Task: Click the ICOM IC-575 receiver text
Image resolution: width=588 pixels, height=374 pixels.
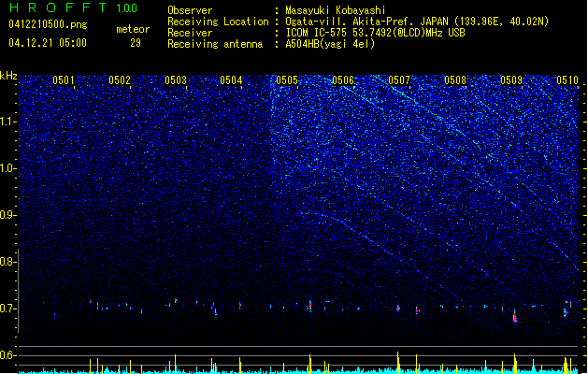Action: click(375, 33)
